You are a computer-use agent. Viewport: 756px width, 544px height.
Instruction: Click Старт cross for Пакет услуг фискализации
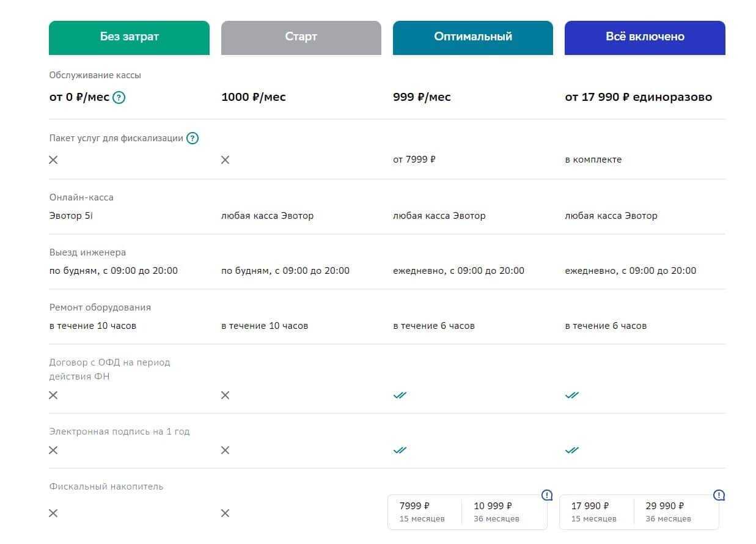click(x=225, y=160)
